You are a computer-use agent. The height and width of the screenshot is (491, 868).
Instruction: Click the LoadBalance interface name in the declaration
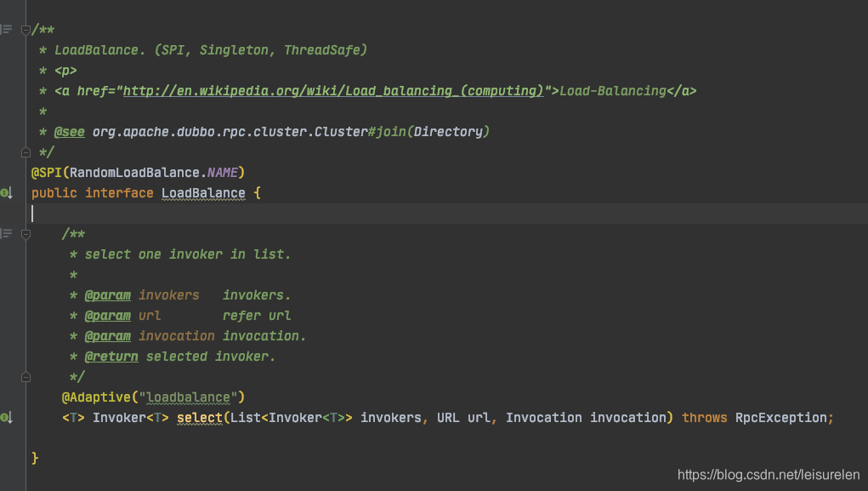point(203,193)
